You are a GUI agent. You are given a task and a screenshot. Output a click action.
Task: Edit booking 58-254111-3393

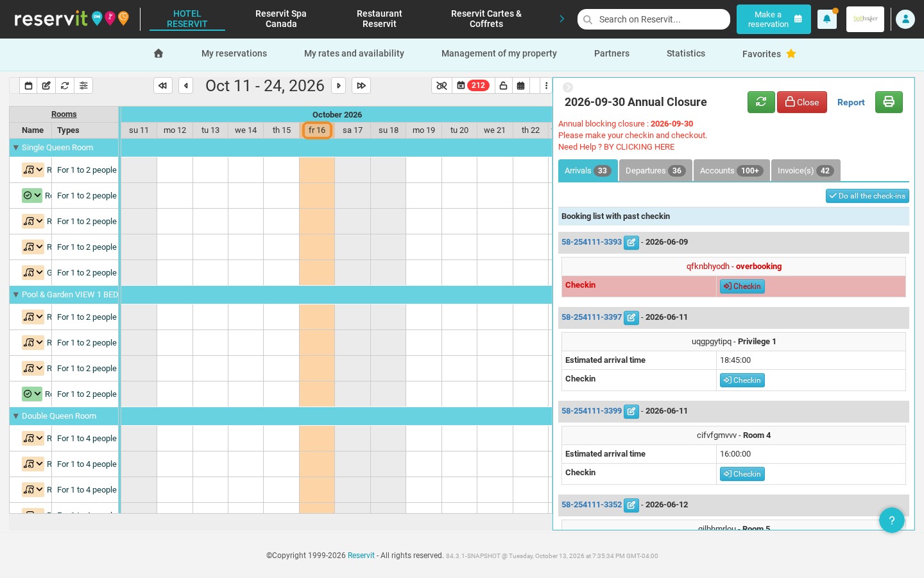(631, 243)
